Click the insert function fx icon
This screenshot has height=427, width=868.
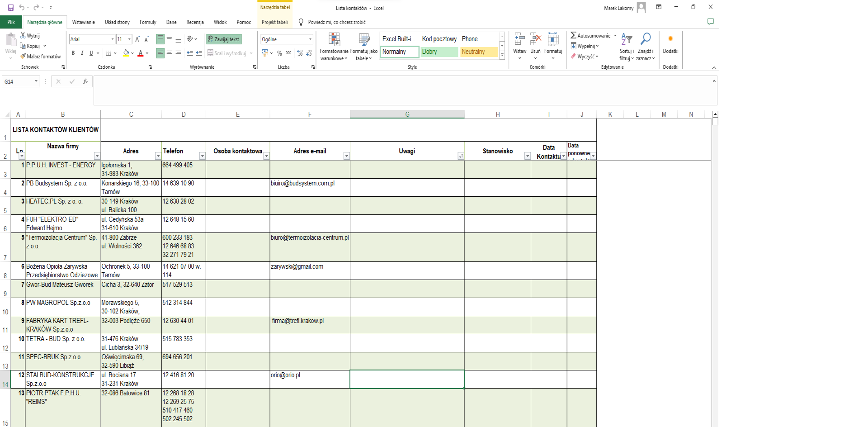pyautogui.click(x=85, y=81)
